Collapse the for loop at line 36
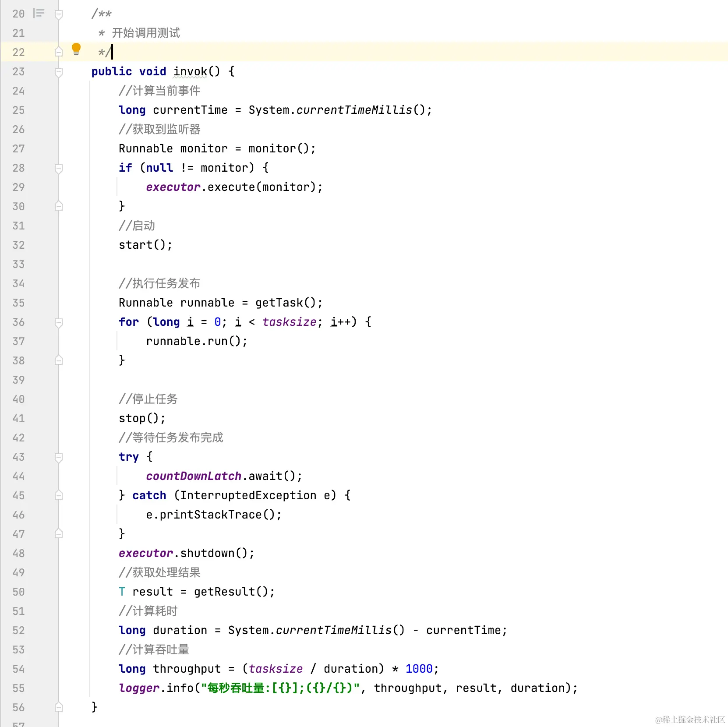The image size is (728, 727). pos(59,322)
